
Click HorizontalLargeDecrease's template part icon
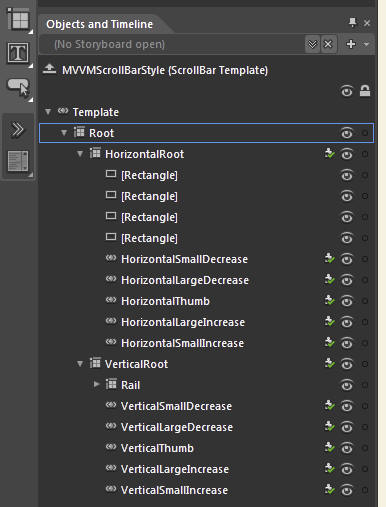click(329, 279)
